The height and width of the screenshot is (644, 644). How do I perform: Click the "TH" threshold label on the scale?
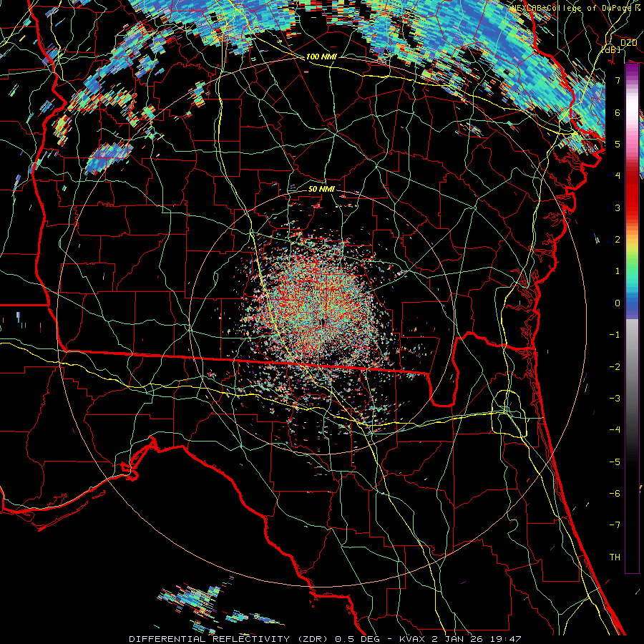[x=615, y=557]
